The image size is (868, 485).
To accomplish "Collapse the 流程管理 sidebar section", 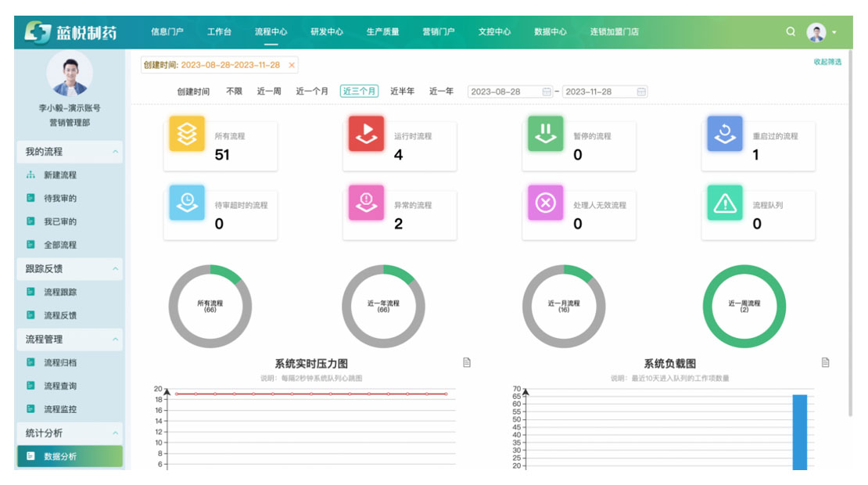I will (x=116, y=339).
